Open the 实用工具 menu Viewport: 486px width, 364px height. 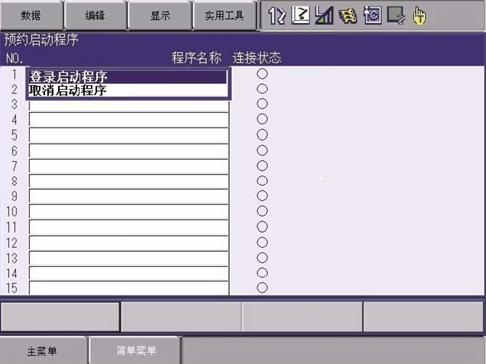[x=225, y=15]
